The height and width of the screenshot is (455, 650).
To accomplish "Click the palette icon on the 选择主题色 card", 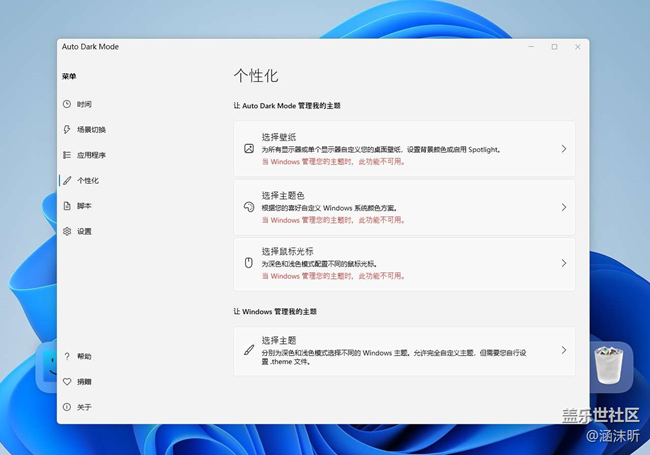I will [x=249, y=207].
